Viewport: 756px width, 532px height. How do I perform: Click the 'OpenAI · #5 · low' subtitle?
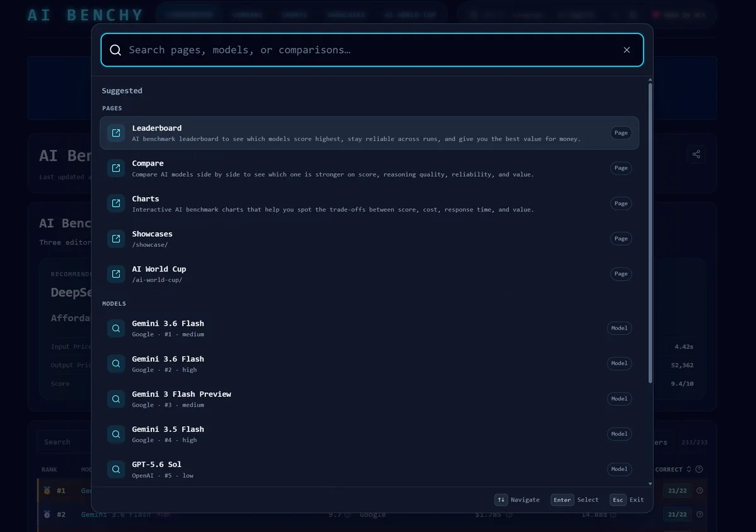click(163, 475)
